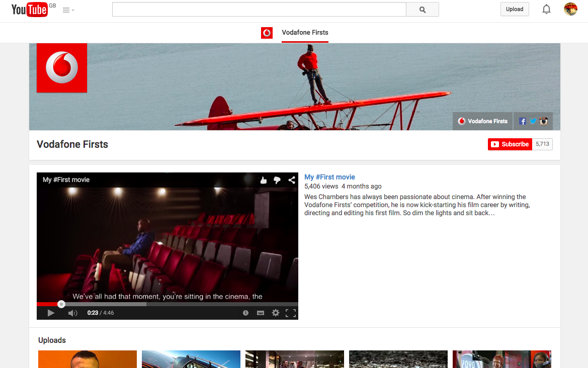Open the fifth upload thumbnail with radio studio
This screenshot has width=588, height=368.
(x=502, y=359)
